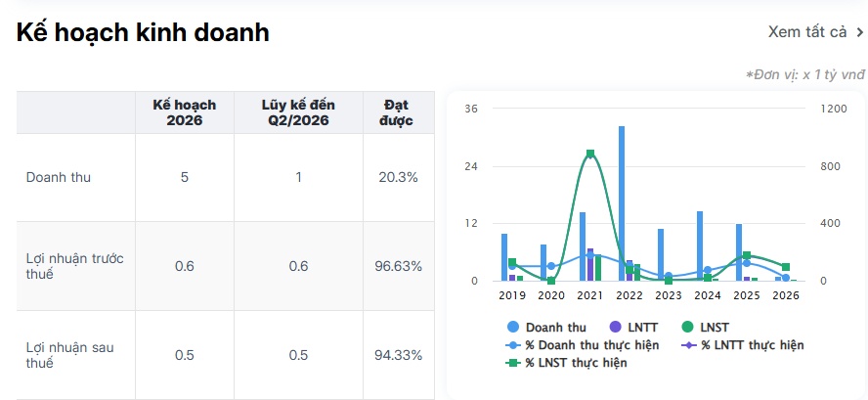Click the purple LNTT legend circle
The width and height of the screenshot is (868, 400).
pyautogui.click(x=614, y=328)
